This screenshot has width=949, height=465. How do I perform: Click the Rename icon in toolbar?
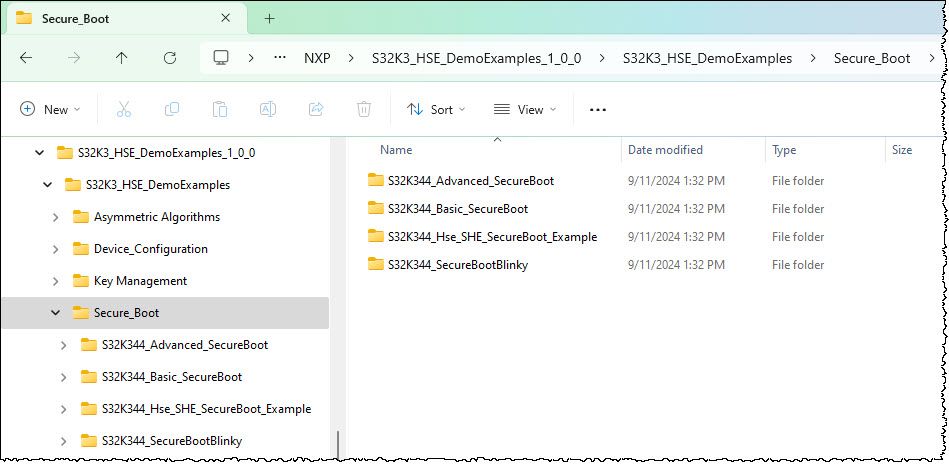point(268,109)
